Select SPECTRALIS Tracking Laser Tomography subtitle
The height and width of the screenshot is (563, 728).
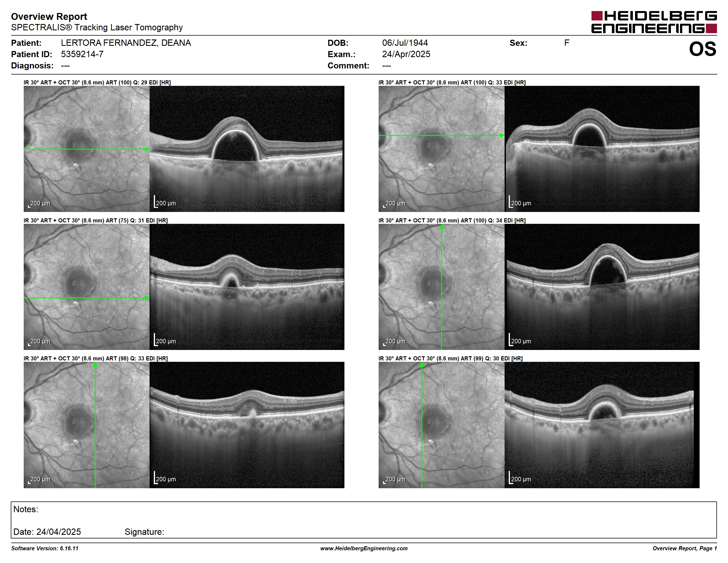point(97,27)
